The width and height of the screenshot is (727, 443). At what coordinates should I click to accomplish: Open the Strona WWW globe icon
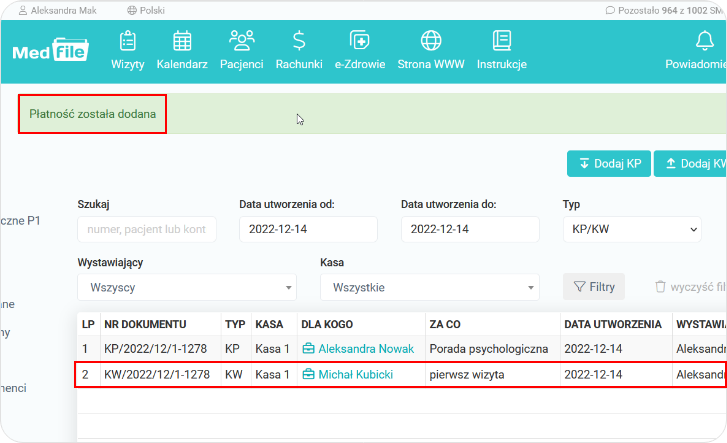(x=431, y=41)
